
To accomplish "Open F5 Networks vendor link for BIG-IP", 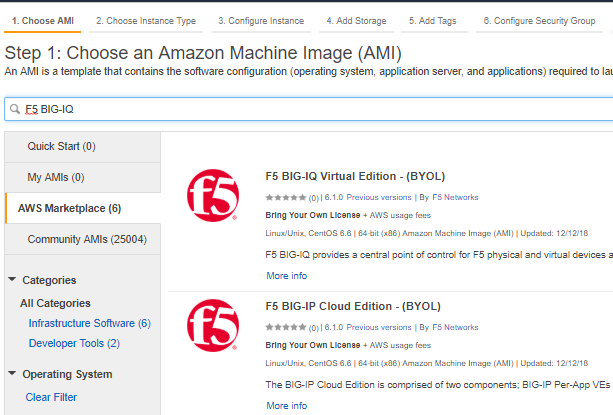I will [455, 327].
